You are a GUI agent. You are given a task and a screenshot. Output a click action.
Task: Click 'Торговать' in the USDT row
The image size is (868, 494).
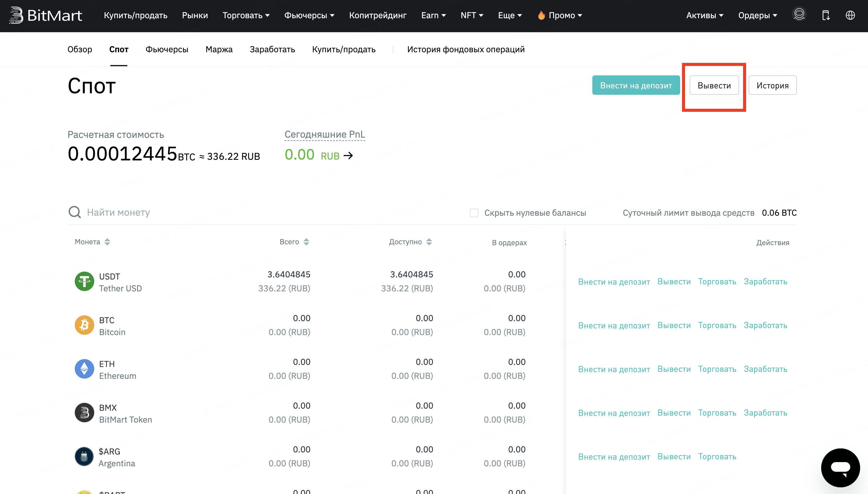(717, 282)
